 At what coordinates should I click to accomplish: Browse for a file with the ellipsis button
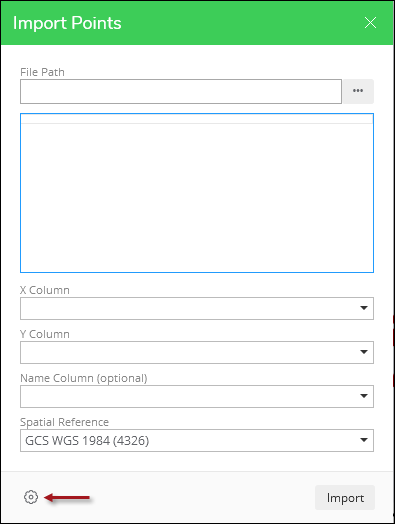358,91
